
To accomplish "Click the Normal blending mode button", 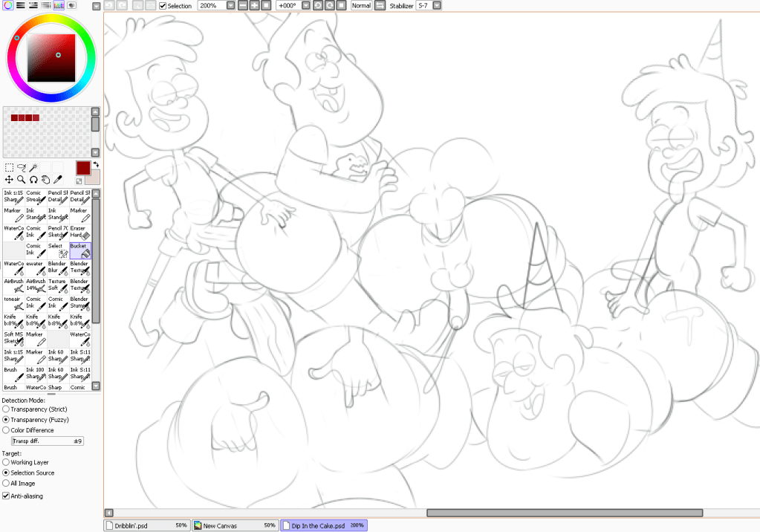I will [x=360, y=5].
